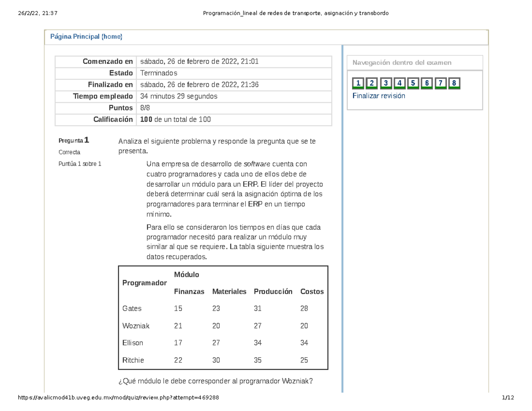Click Gates' Finanzas value 15
The height and width of the screenshot is (411, 532).
[178, 308]
